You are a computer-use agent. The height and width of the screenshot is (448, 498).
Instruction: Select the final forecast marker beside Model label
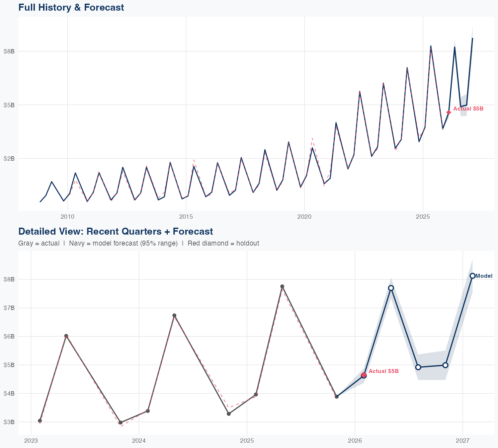coord(472,276)
